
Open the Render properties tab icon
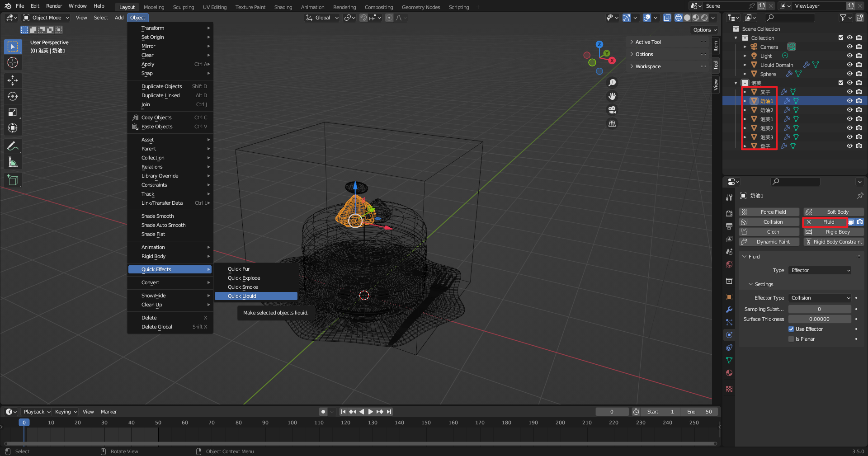click(x=729, y=213)
